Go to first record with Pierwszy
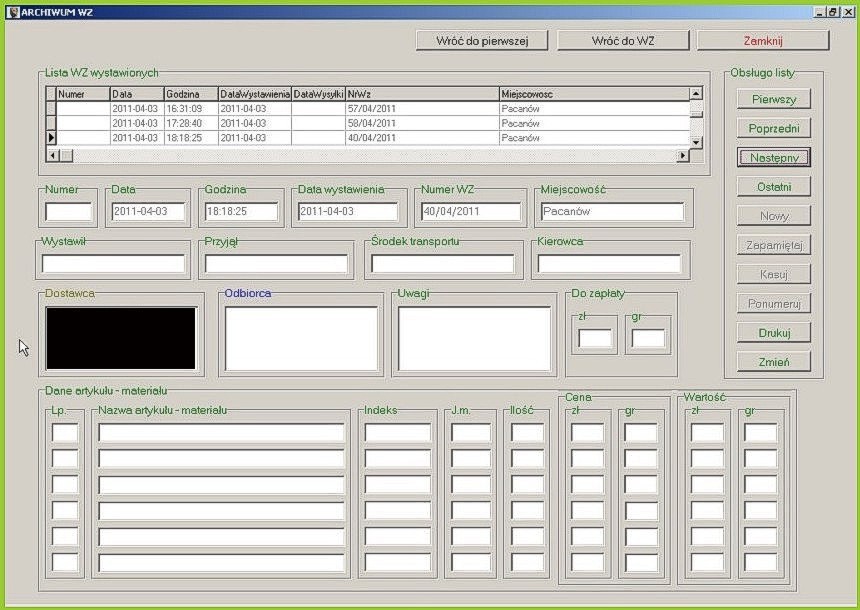 tap(774, 99)
